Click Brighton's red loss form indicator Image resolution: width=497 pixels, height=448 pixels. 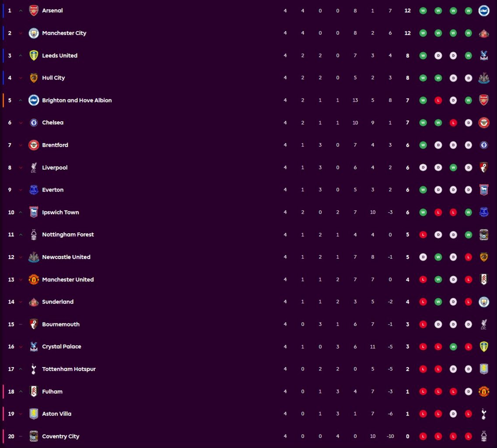tap(438, 101)
